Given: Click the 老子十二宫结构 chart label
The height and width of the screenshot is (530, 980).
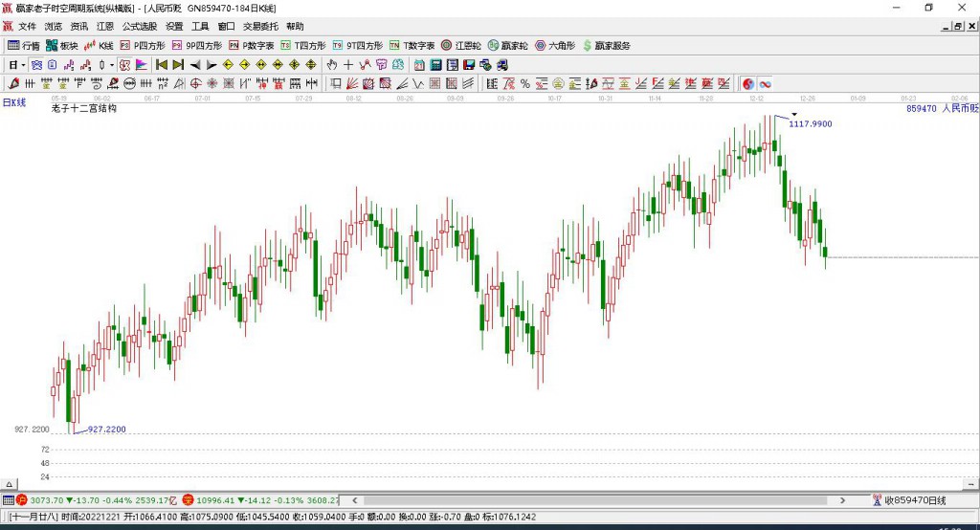Looking at the screenshot, I should click(84, 108).
